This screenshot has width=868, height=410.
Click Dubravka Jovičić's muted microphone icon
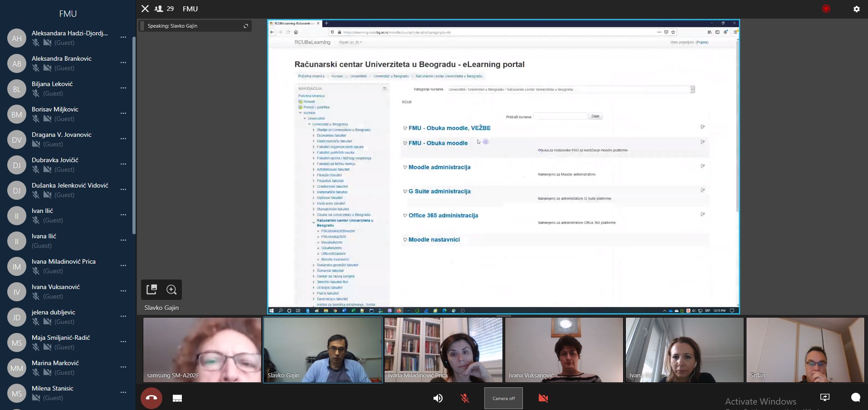(36, 169)
